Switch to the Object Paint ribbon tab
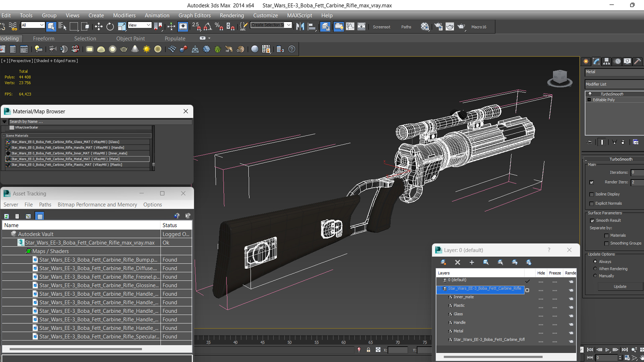The width and height of the screenshot is (644, 362). coord(130,39)
